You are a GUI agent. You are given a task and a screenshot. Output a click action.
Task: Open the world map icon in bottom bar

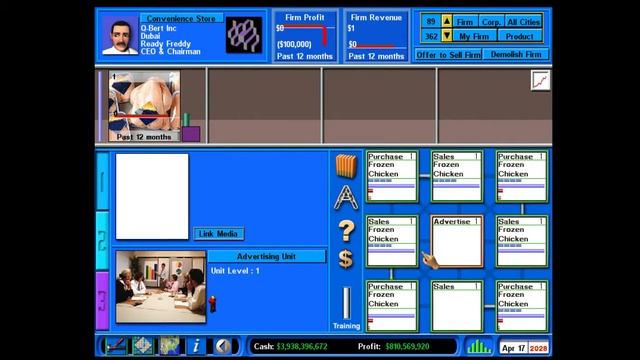pyautogui.click(x=169, y=346)
